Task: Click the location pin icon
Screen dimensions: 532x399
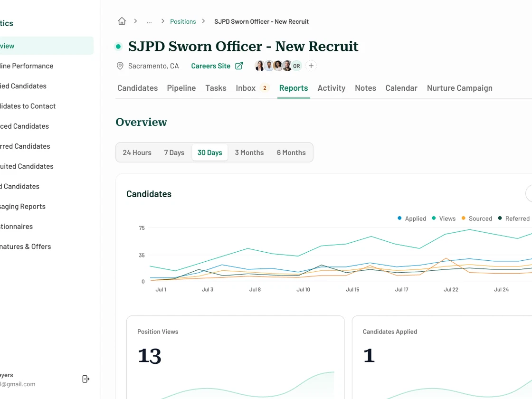Action: point(120,66)
